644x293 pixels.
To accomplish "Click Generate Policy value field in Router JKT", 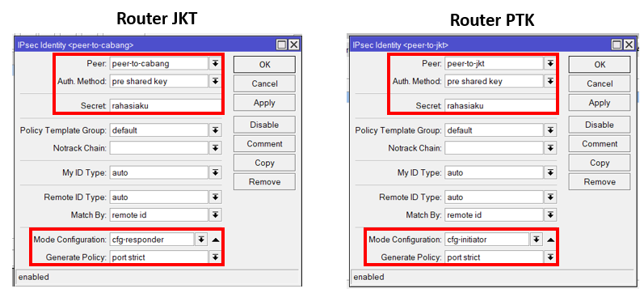I will [159, 257].
